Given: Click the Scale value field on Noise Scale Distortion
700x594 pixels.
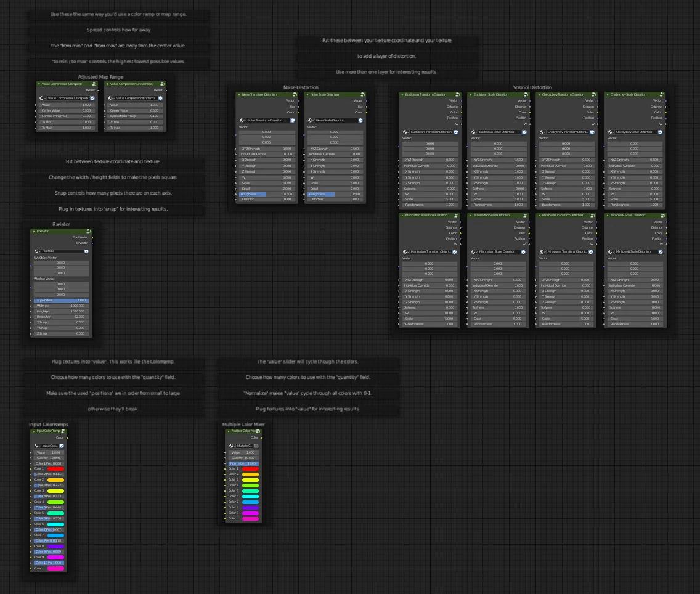Looking at the screenshot, I should [x=335, y=183].
